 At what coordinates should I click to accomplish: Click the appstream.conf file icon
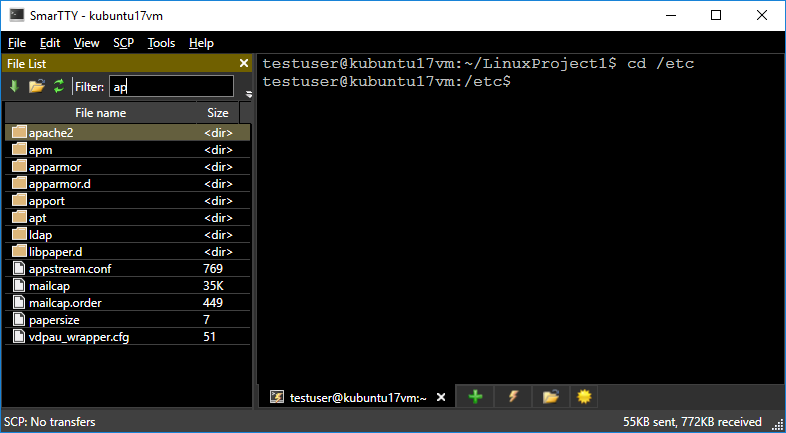[x=19, y=268]
